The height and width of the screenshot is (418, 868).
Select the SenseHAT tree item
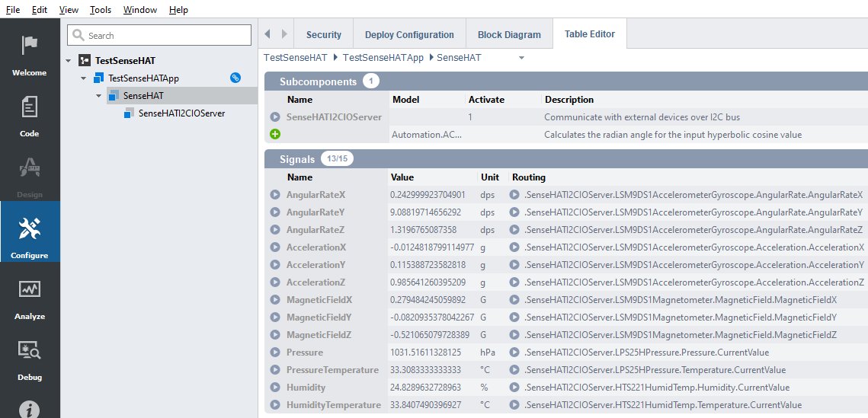pyautogui.click(x=143, y=96)
